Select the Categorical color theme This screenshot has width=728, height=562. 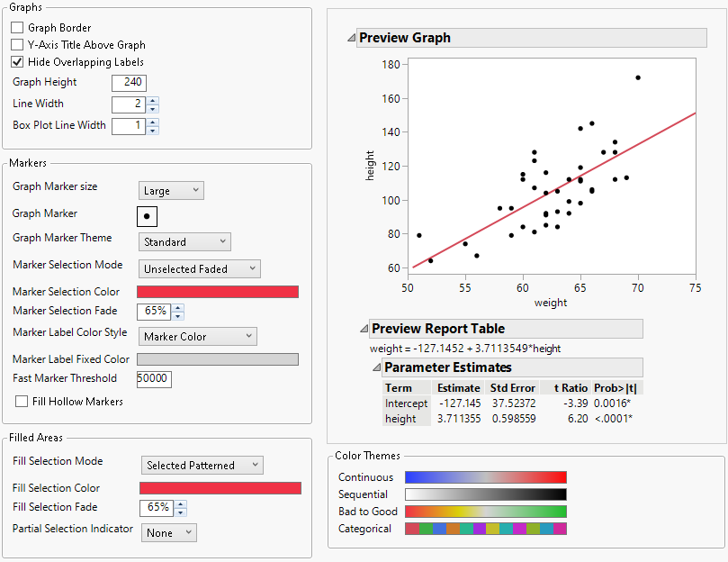click(486, 529)
